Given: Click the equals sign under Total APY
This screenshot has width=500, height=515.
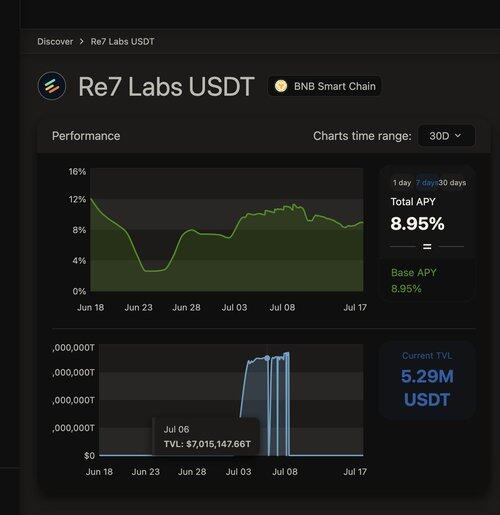Looking at the screenshot, I should point(427,247).
